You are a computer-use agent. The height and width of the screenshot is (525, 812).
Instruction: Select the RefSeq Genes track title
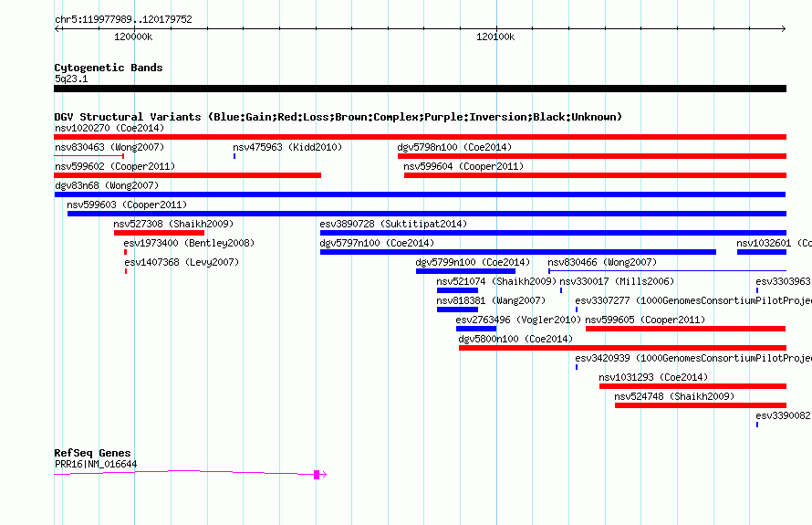click(x=92, y=453)
